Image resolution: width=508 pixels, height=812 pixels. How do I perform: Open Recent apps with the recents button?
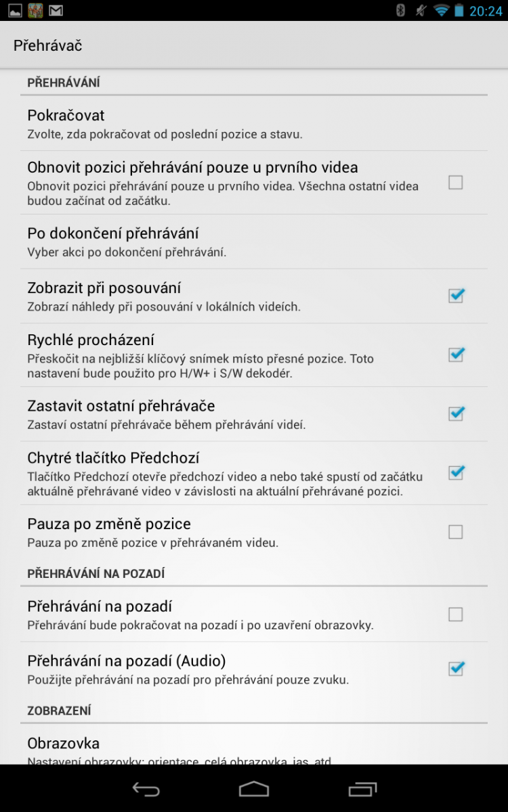pos(363,788)
